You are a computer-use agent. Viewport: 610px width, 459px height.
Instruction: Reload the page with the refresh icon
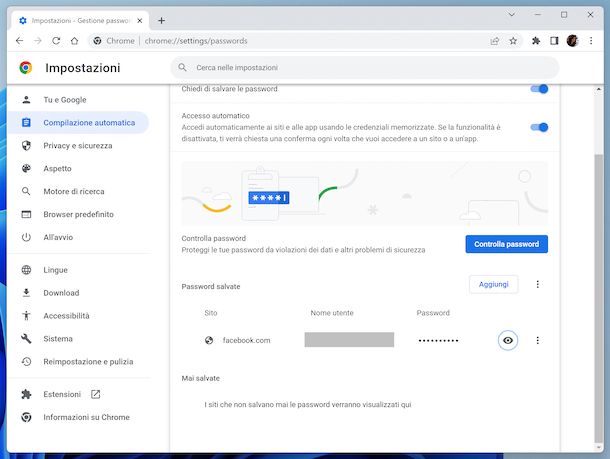click(x=56, y=41)
